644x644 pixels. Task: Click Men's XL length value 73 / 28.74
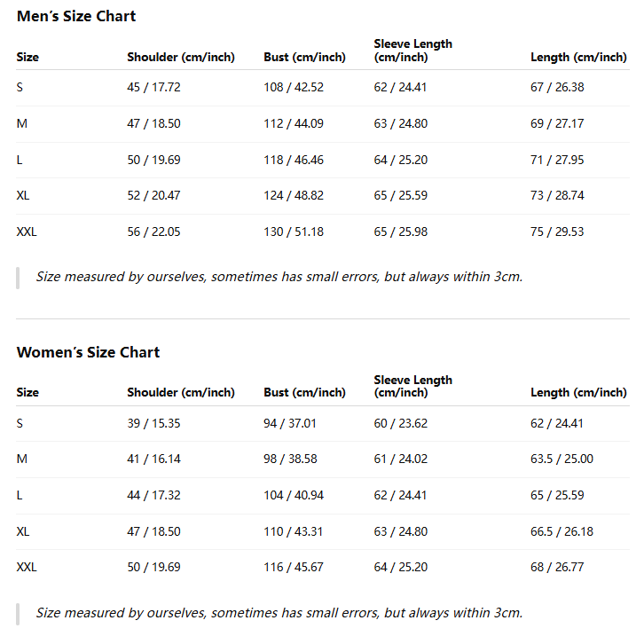click(x=557, y=195)
